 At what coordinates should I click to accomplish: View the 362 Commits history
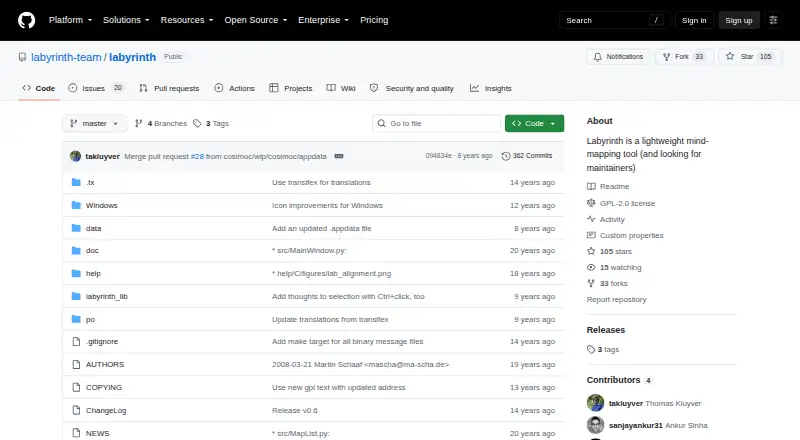[527, 156]
